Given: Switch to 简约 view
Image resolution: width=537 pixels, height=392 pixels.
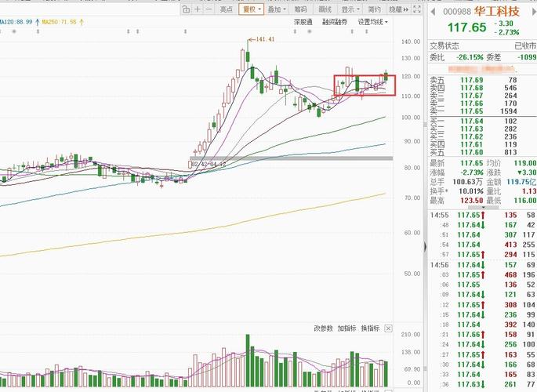Looking at the screenshot, I should click(374, 9).
